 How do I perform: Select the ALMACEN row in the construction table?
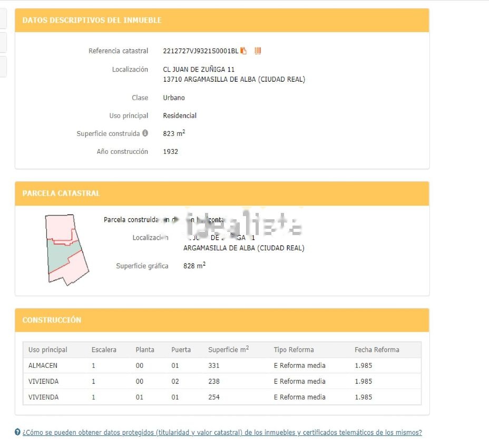(x=43, y=366)
